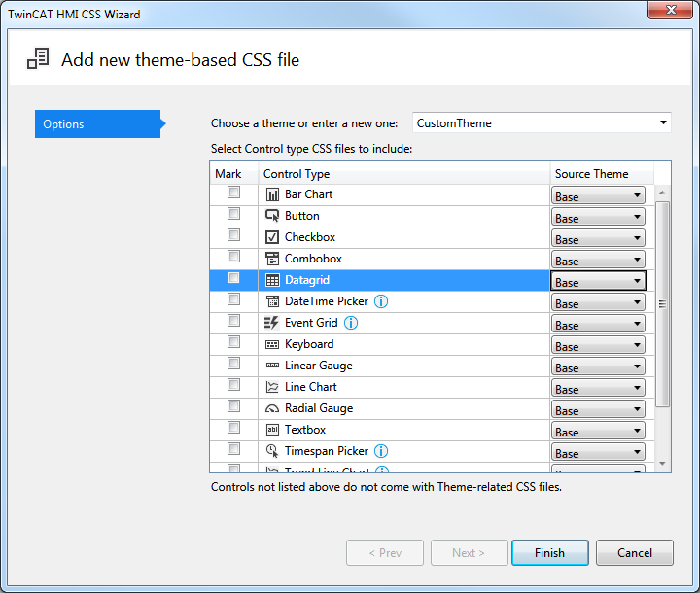Viewport: 700px width, 593px height.
Task: Click the list scrollbar up arrow
Action: pyautogui.click(x=662, y=192)
